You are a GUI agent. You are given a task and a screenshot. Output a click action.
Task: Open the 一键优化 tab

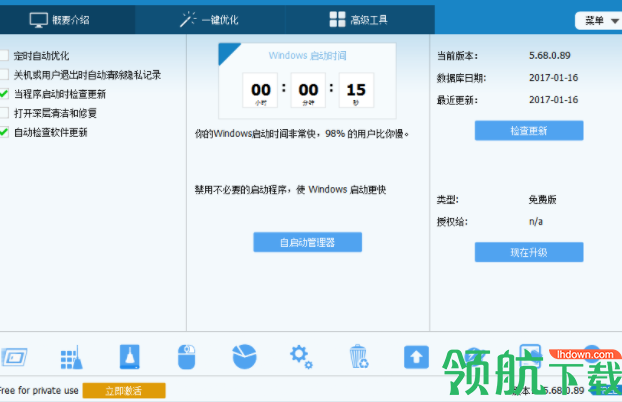pos(209,19)
